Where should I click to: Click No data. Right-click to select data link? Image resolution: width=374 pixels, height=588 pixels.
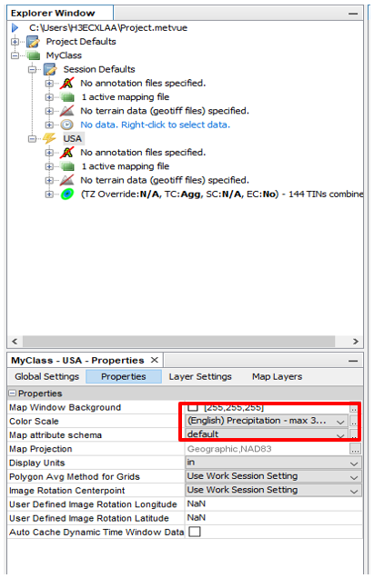(155, 125)
